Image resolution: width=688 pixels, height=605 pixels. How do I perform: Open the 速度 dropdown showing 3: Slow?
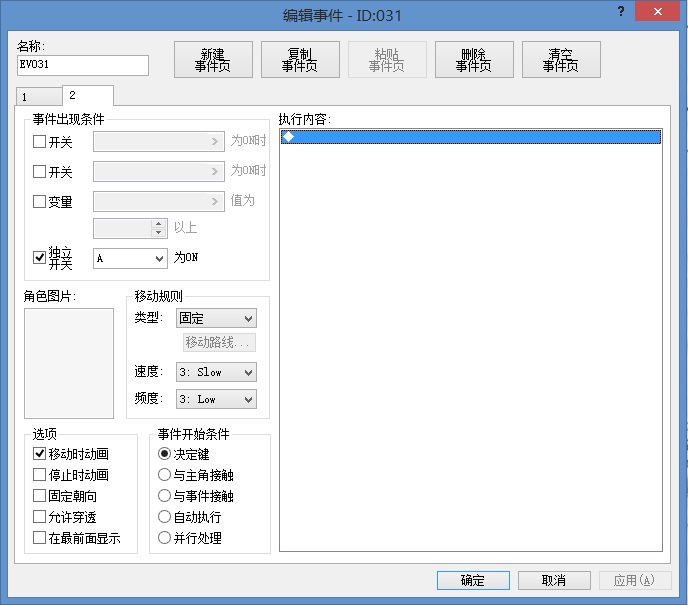pyautogui.click(x=216, y=372)
